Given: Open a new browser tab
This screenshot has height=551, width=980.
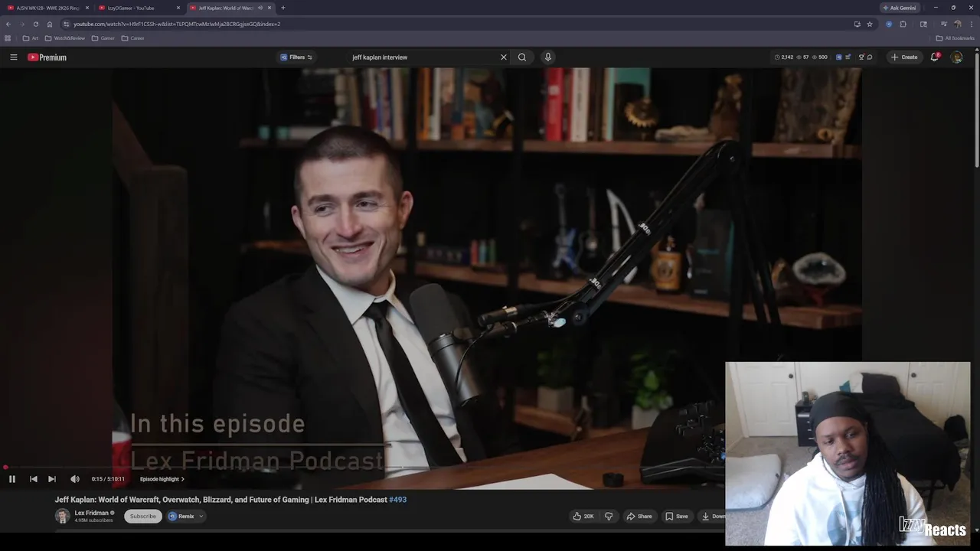Looking at the screenshot, I should (283, 8).
